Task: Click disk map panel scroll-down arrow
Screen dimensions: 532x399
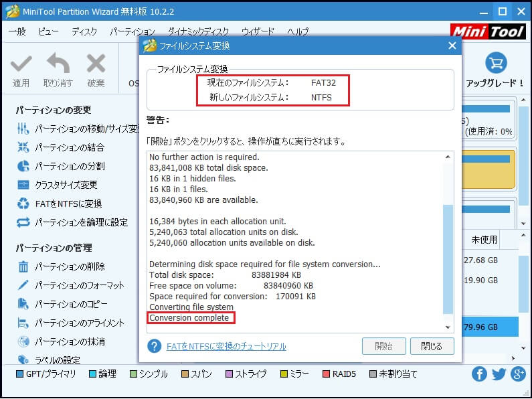Action: click(x=523, y=224)
